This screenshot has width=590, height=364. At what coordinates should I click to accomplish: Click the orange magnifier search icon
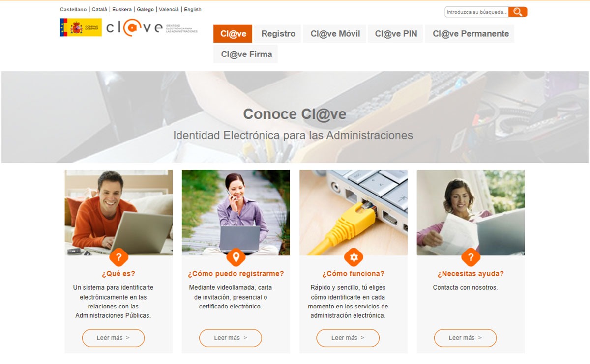tap(518, 12)
